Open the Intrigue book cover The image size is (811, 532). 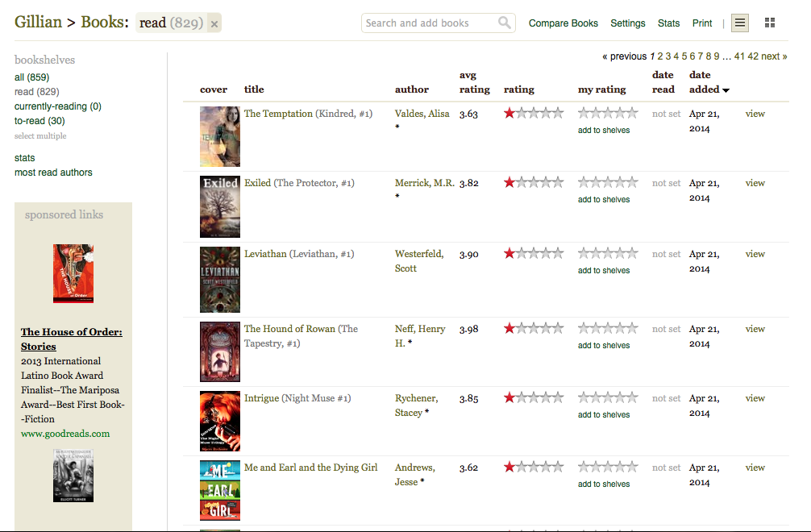point(220,422)
